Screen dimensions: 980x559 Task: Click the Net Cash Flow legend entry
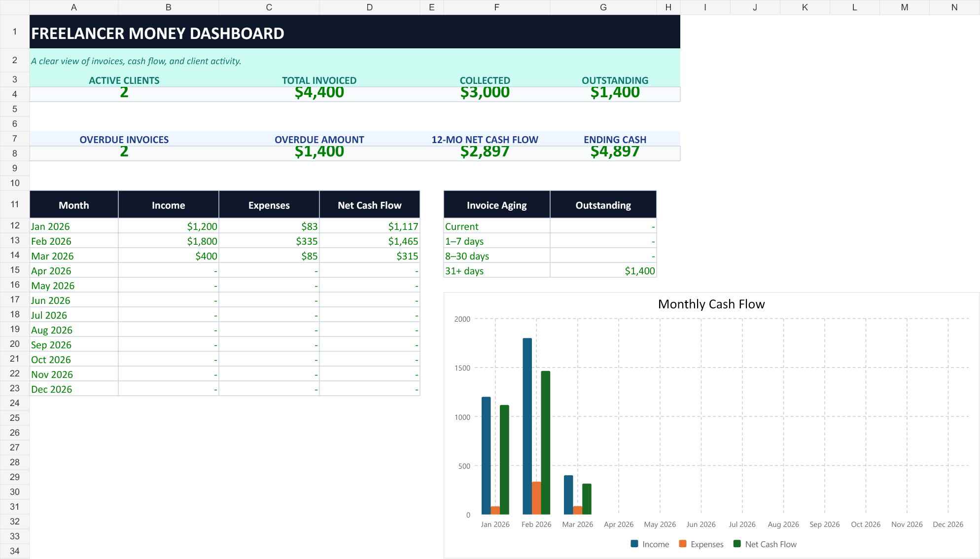(765, 544)
